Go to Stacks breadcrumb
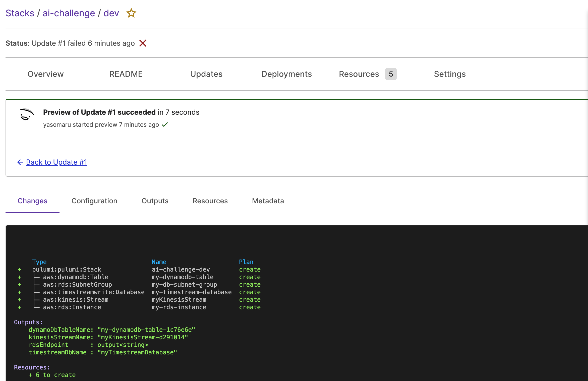Screen dimensions: 588x381 pos(20,13)
